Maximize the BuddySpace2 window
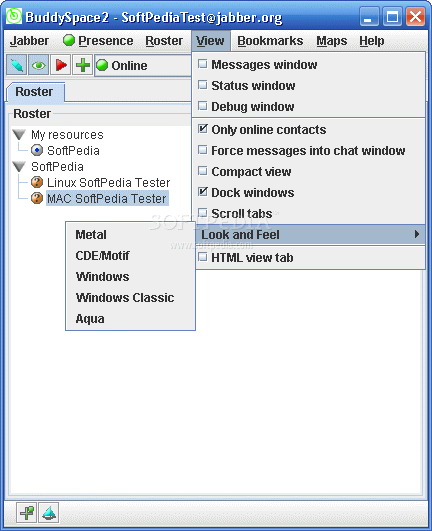432x531 pixels. point(392,16)
